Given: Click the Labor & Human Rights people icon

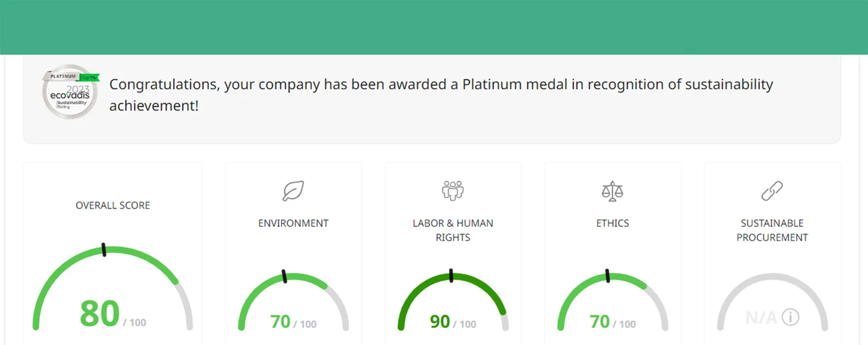Looking at the screenshot, I should pos(453,190).
